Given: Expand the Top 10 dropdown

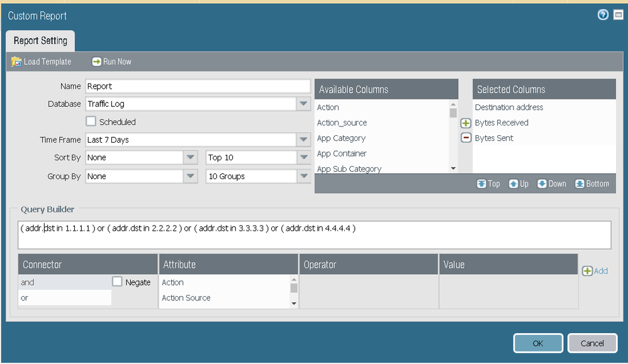Looking at the screenshot, I should point(303,158).
